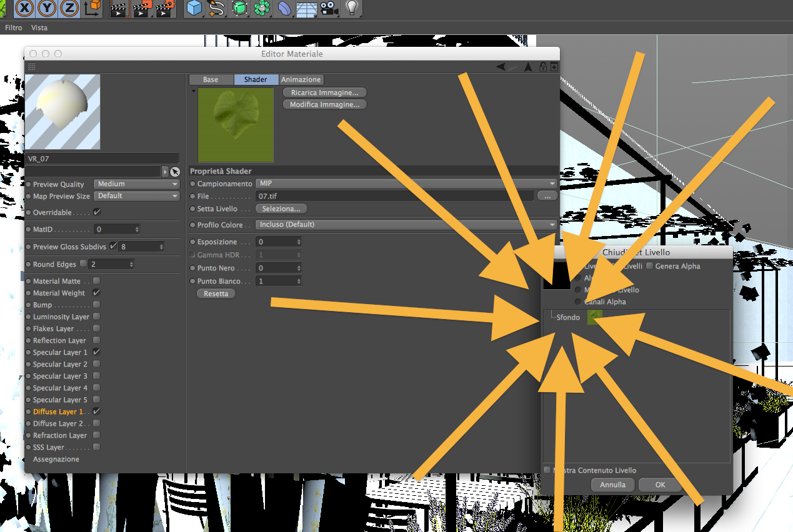Check Genera Alpha in layer dialog

[650, 266]
